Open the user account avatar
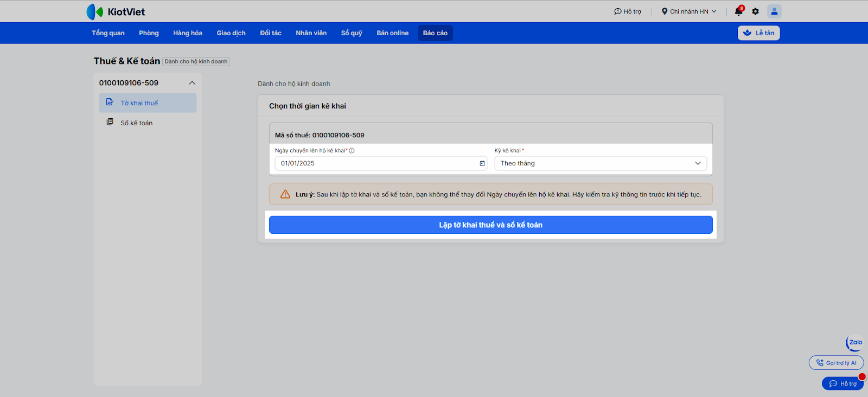868x397 pixels. [x=774, y=11]
